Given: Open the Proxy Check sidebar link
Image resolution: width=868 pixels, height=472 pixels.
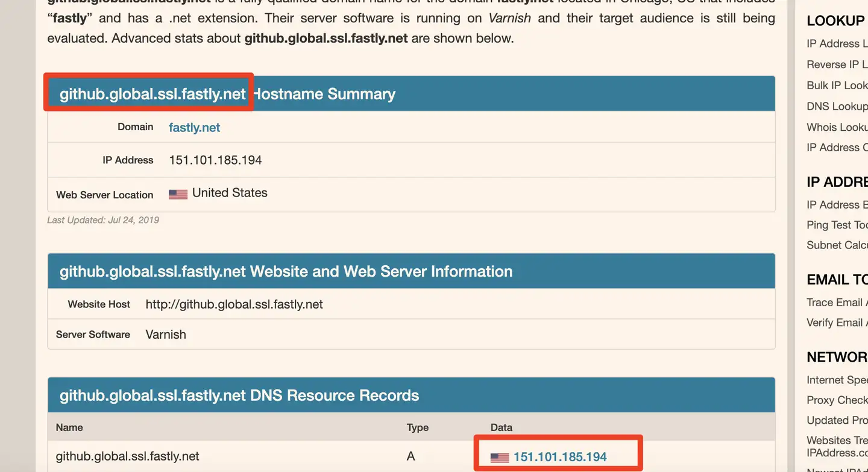Looking at the screenshot, I should point(837,400).
